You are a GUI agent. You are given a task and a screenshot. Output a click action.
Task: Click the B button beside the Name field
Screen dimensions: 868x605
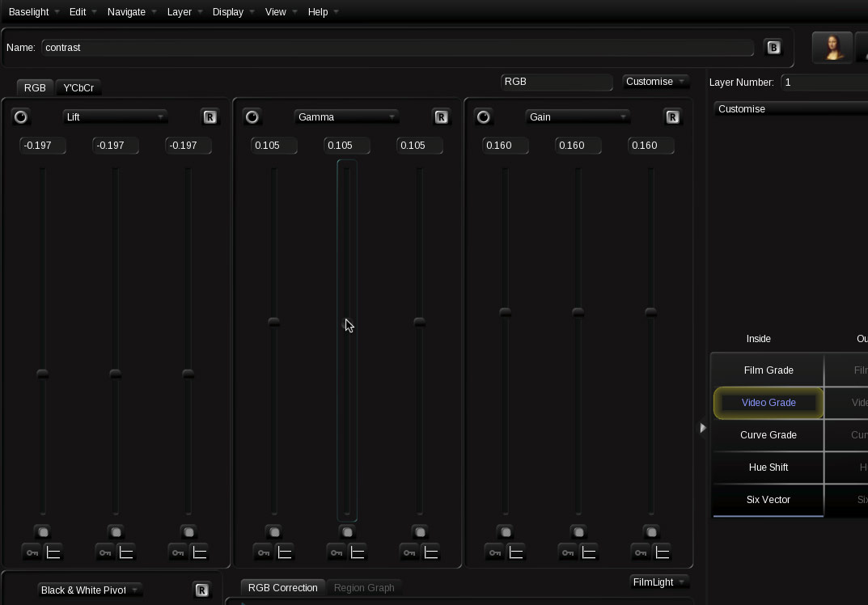[x=773, y=48]
